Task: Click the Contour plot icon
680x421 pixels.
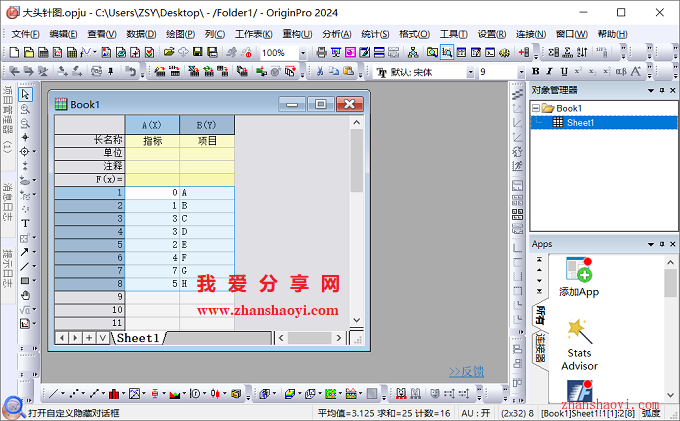Action: tap(330, 394)
